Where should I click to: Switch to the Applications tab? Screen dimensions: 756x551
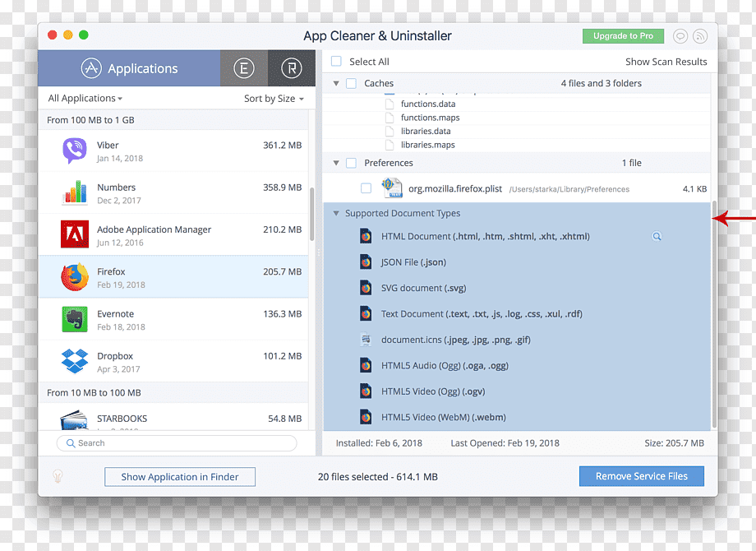click(129, 68)
